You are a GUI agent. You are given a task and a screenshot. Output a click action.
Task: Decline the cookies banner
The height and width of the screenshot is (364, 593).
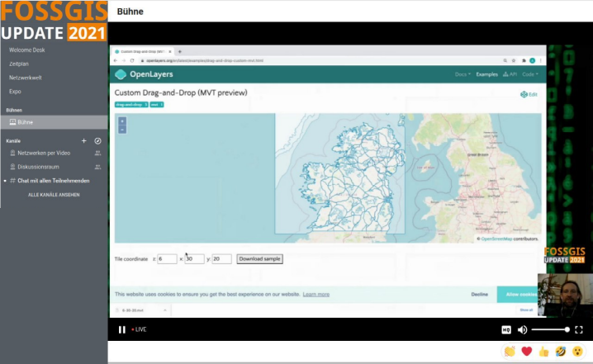click(x=479, y=295)
